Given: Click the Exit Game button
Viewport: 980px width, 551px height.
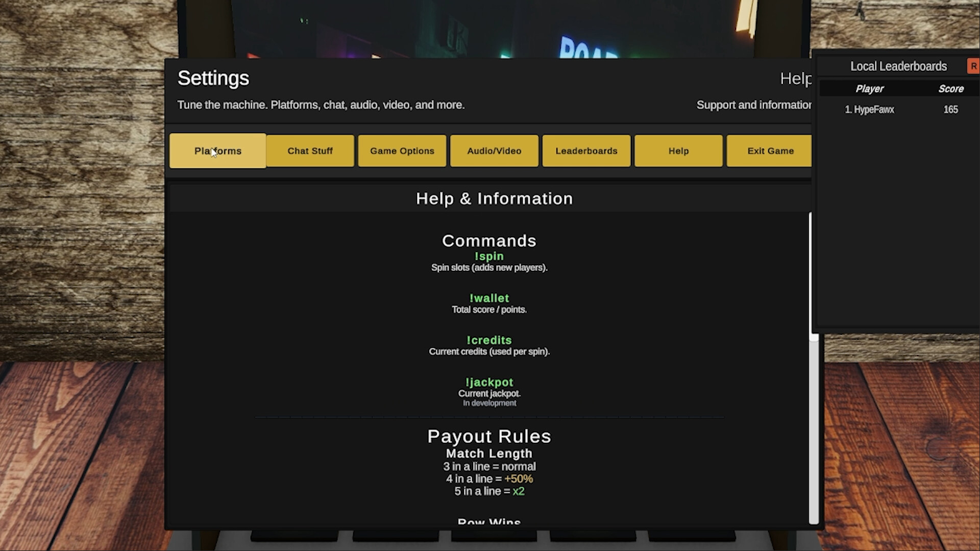Looking at the screenshot, I should (x=770, y=151).
